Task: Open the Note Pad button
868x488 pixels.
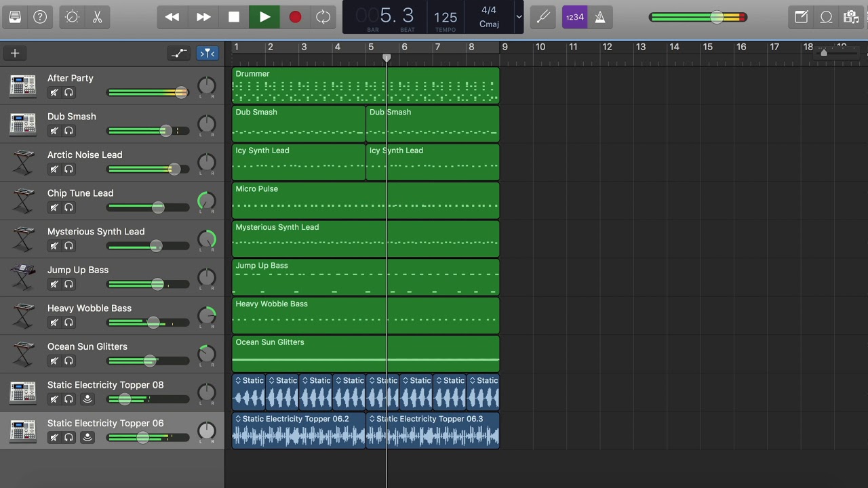Action: click(801, 17)
